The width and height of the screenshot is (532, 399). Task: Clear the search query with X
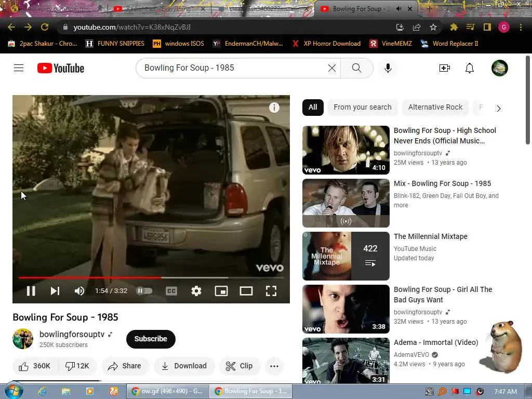[332, 68]
